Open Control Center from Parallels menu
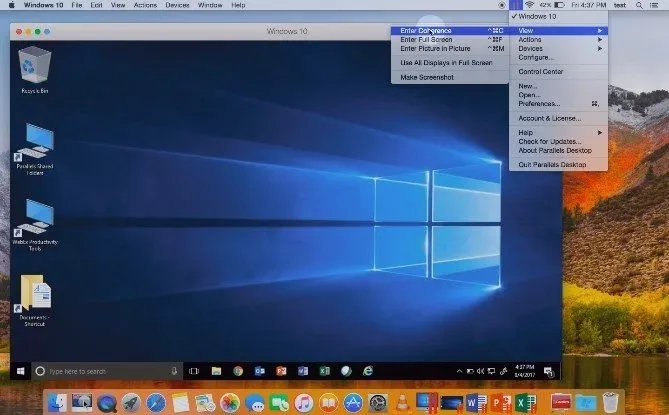 click(558, 72)
